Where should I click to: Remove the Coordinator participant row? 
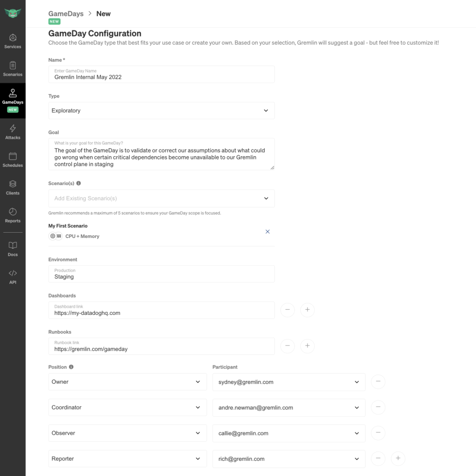378,407
